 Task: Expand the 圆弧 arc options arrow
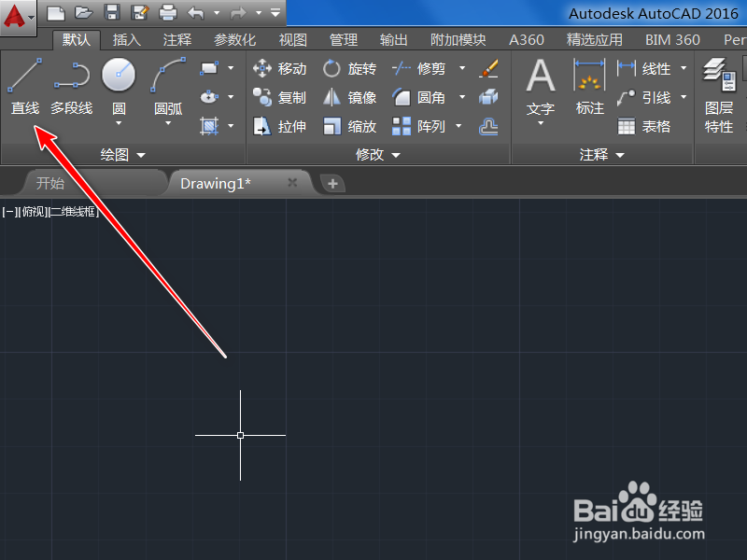pos(168,123)
